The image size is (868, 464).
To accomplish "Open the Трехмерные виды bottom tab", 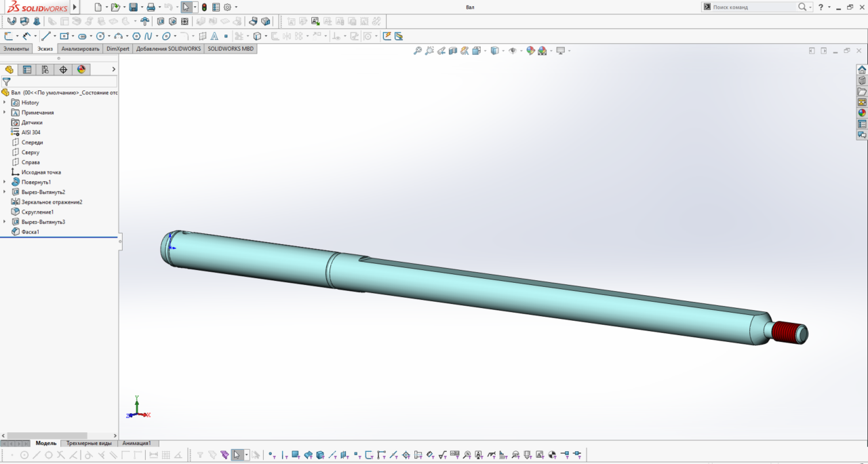I will 89,443.
